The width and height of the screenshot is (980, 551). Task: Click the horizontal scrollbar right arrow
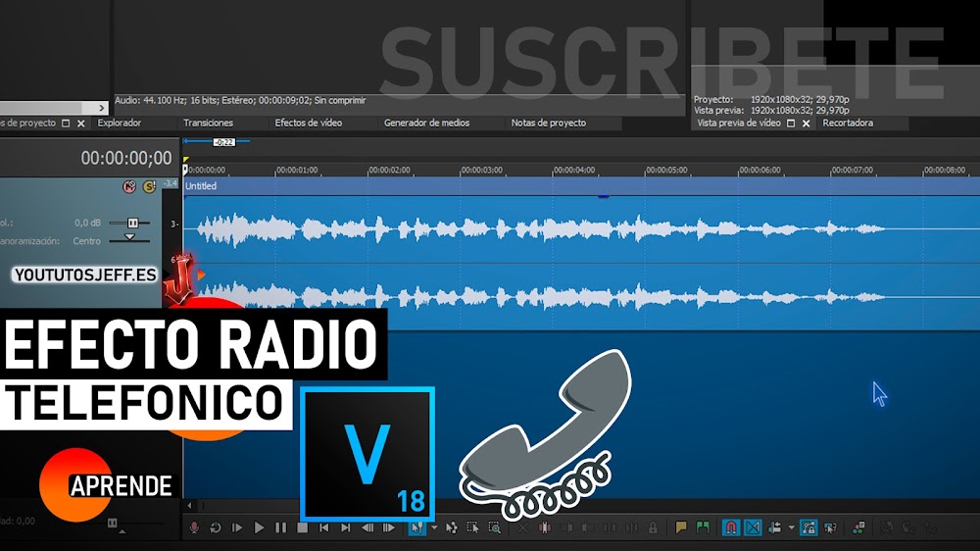[x=101, y=108]
